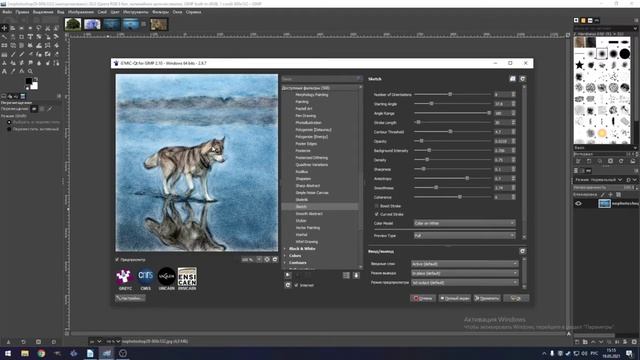Click the expand/collapse all folders icon

click(346, 276)
